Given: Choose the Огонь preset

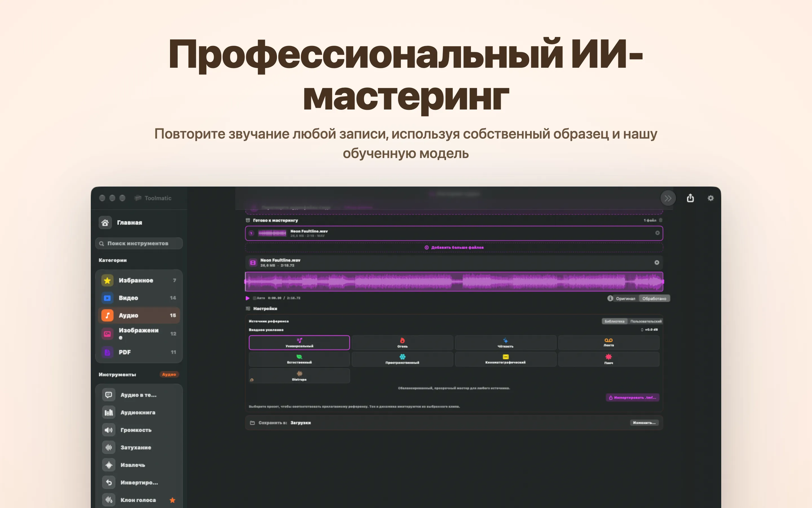Looking at the screenshot, I should point(402,343).
